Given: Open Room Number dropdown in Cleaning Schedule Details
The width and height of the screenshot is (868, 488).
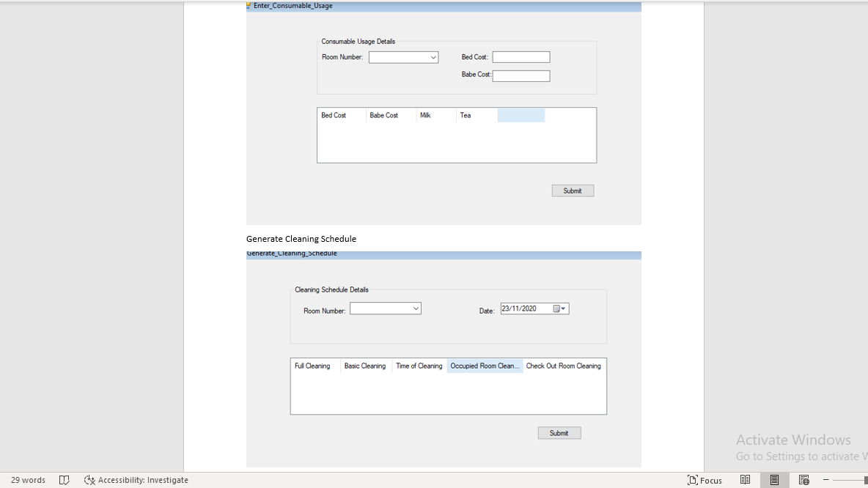Looking at the screenshot, I should [x=385, y=308].
